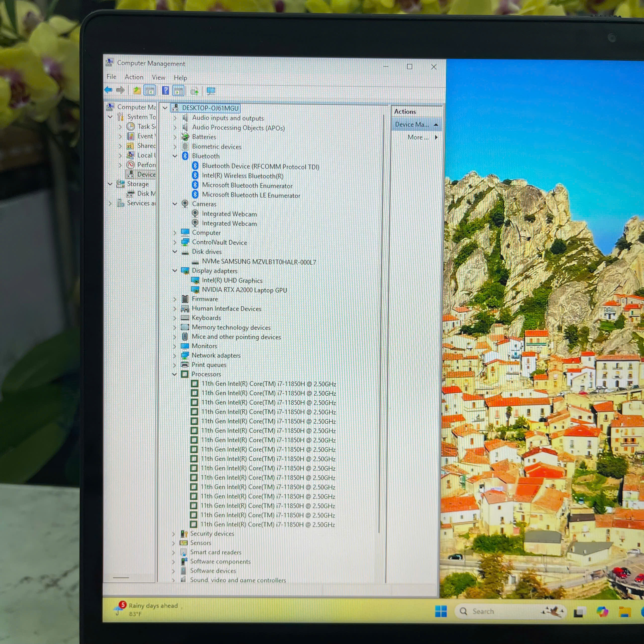Expand the Network adapters category
644x644 pixels.
[175, 356]
